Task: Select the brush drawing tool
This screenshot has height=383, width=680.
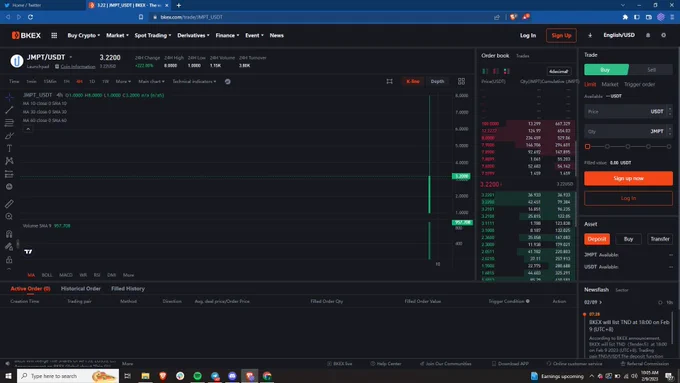Action: pos(9,136)
